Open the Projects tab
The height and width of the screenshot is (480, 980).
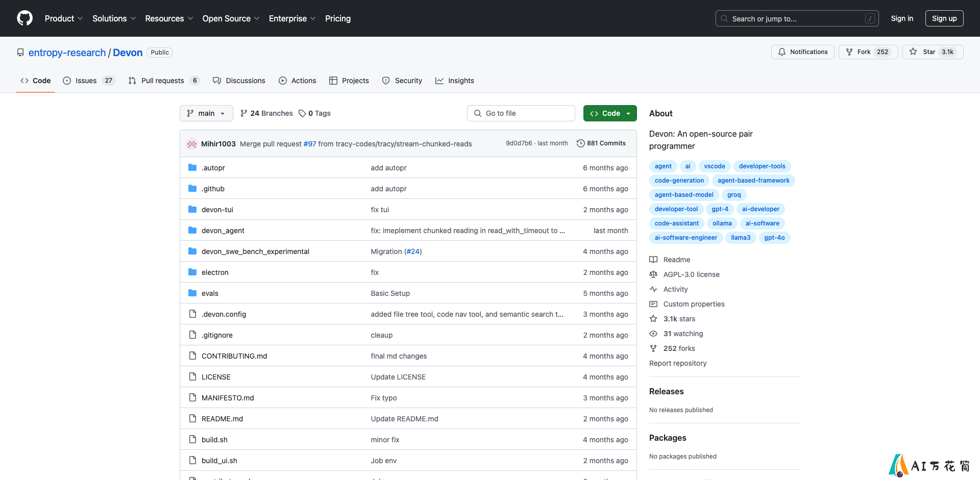click(x=349, y=81)
